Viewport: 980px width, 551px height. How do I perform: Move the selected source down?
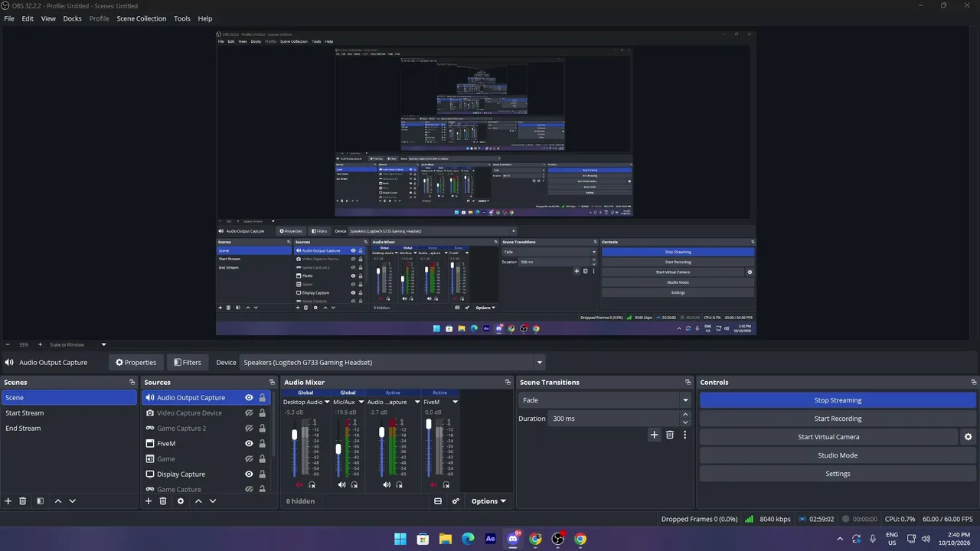[x=213, y=501]
